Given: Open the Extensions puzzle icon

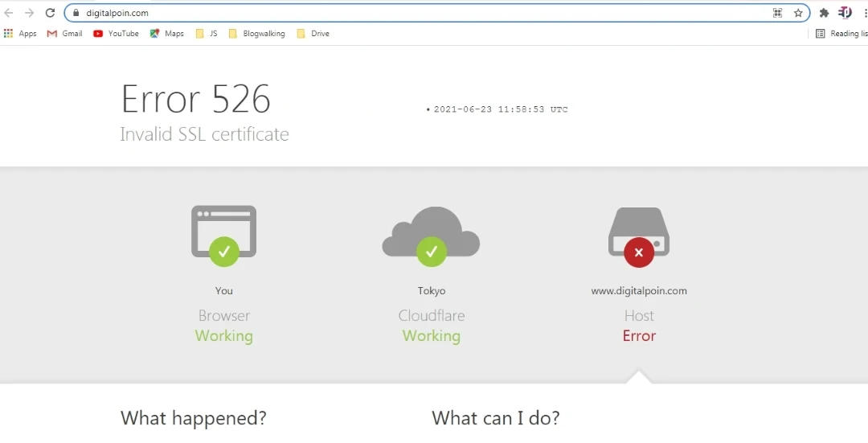Looking at the screenshot, I should coord(825,13).
